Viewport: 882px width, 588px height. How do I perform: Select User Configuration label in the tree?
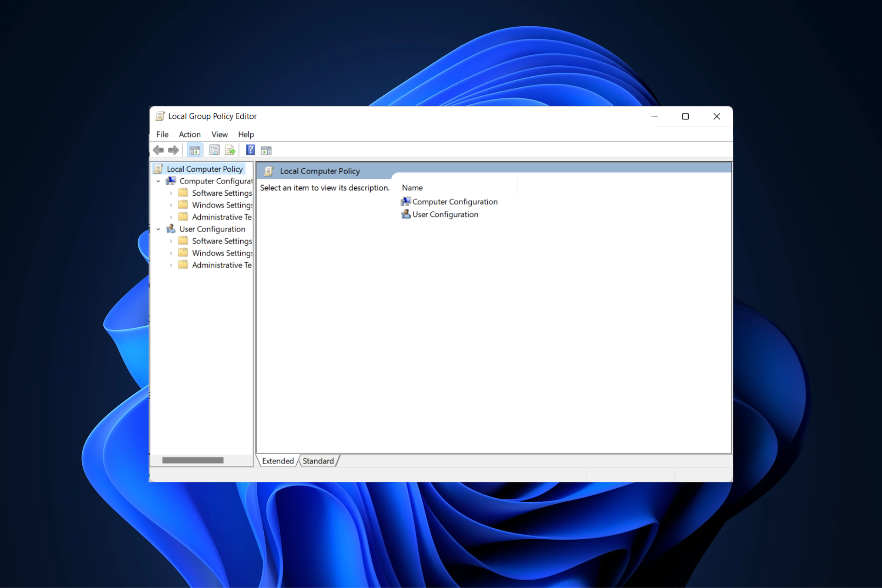(212, 229)
